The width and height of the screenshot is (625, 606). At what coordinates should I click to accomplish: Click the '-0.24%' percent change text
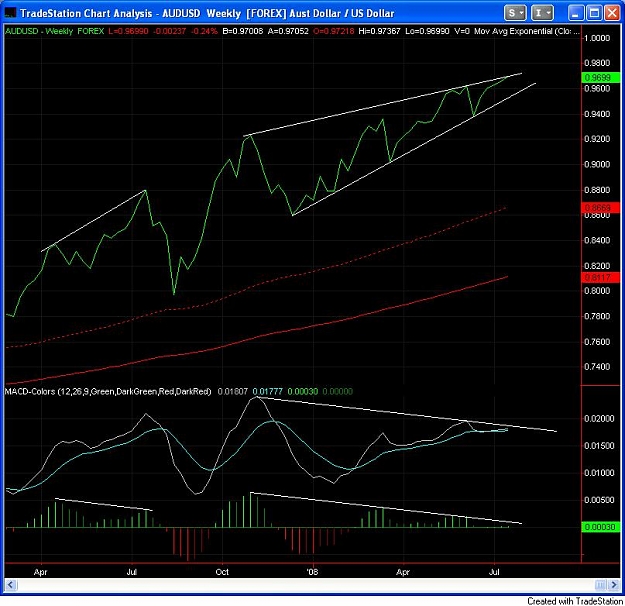coord(204,31)
